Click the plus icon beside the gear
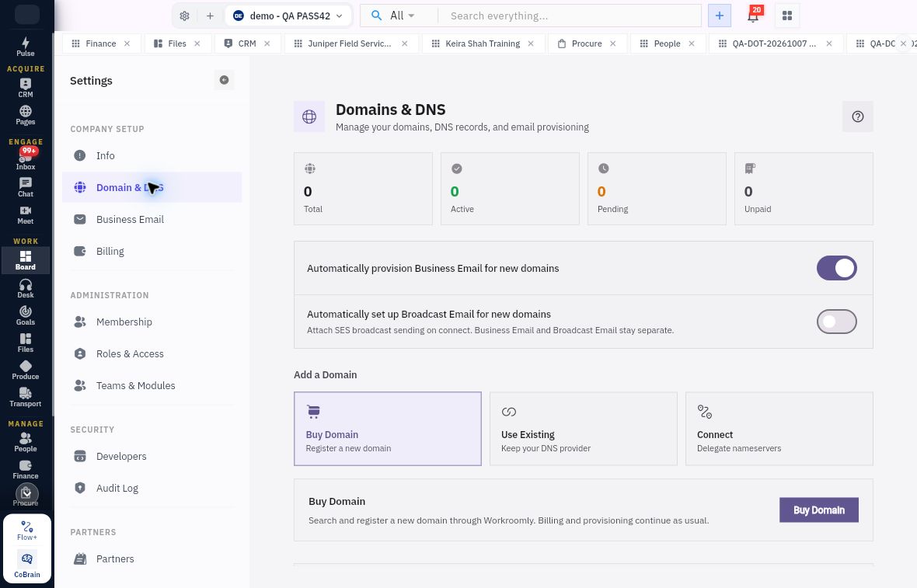Screen dimensions: 917x588 (210, 16)
